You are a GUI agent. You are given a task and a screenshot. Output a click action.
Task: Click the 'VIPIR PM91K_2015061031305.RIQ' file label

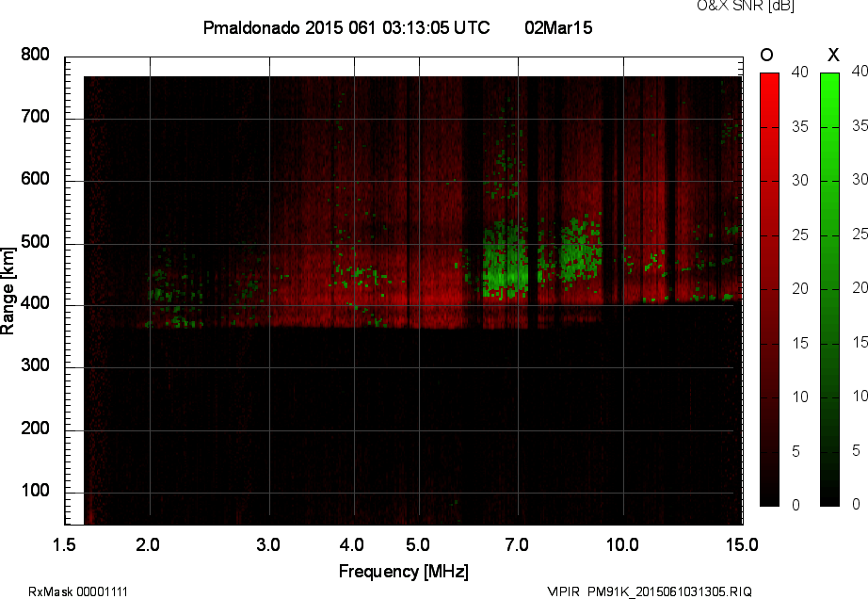click(x=650, y=591)
